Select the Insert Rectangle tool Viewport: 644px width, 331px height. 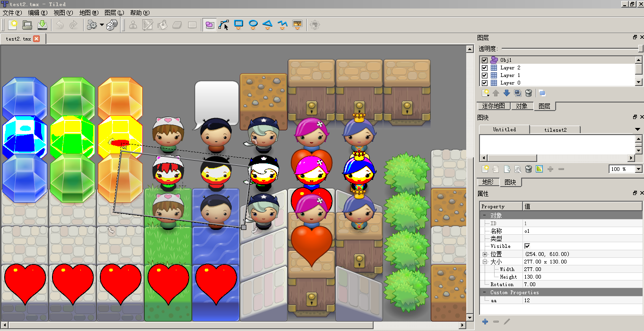click(x=239, y=24)
